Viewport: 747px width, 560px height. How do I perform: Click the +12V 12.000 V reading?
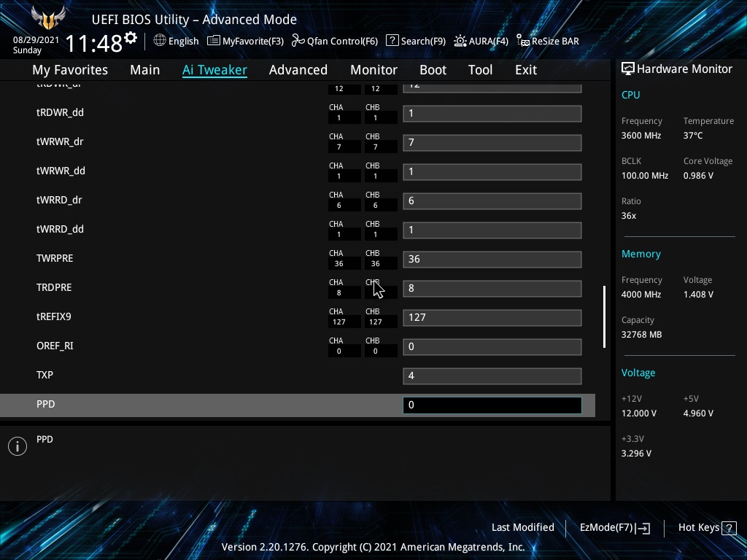click(x=639, y=413)
